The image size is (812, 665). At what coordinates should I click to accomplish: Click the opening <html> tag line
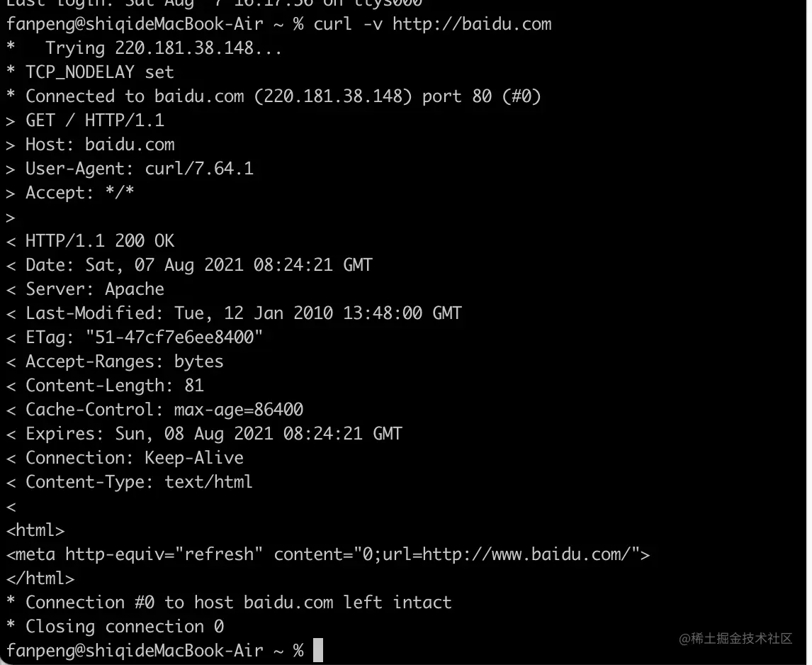[x=35, y=530]
